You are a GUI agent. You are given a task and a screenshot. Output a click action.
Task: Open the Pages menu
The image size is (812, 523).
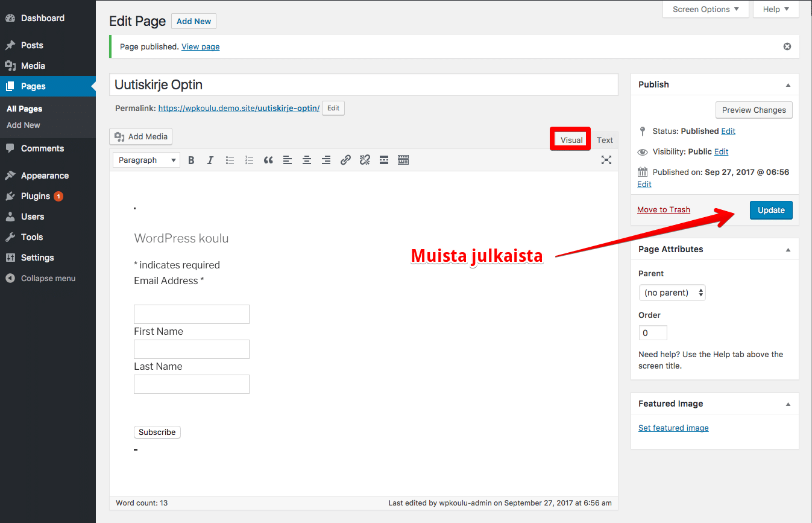click(48, 86)
